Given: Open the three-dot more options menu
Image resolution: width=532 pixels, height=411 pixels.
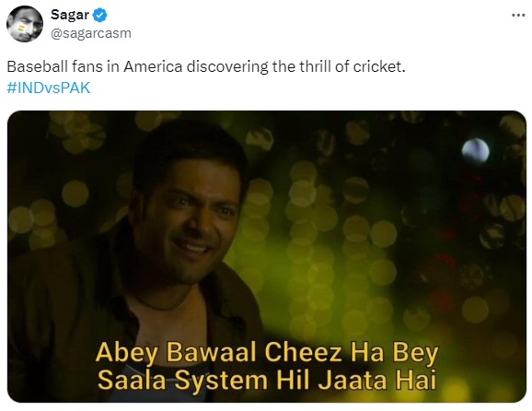Looking at the screenshot, I should [x=518, y=16].
